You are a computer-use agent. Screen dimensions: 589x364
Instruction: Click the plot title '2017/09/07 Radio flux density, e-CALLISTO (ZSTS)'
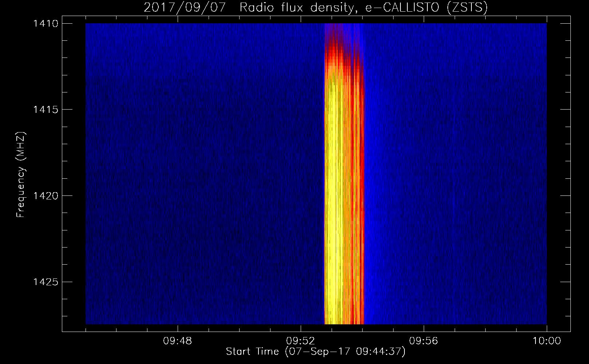pos(316,7)
